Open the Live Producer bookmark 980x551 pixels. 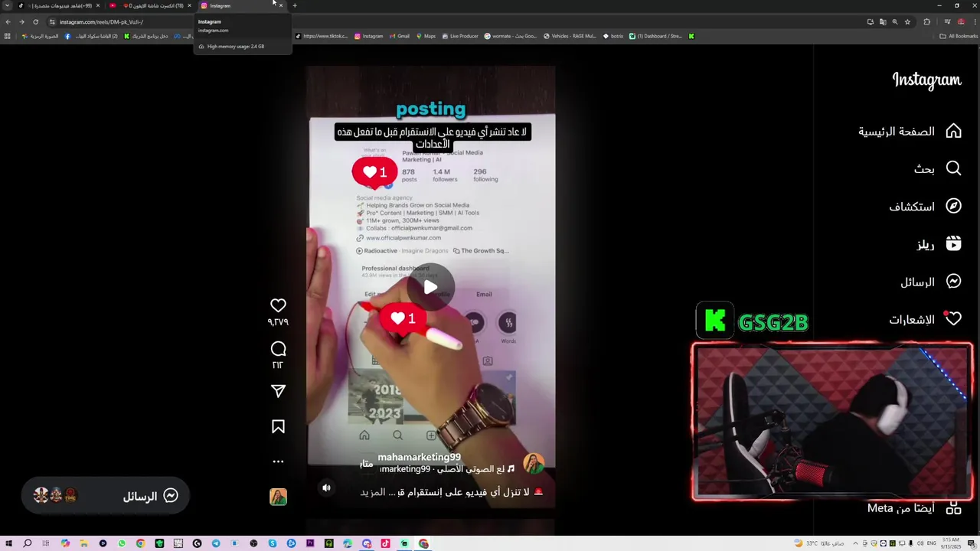click(x=460, y=36)
